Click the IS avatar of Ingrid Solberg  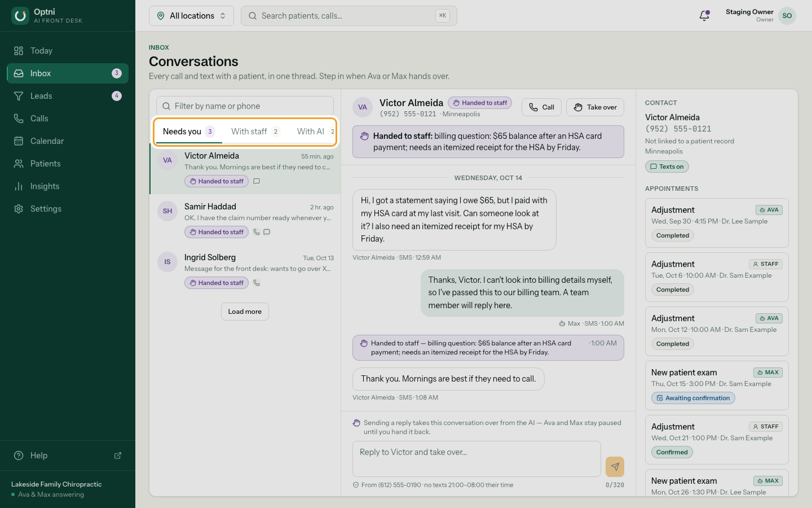pos(167,262)
